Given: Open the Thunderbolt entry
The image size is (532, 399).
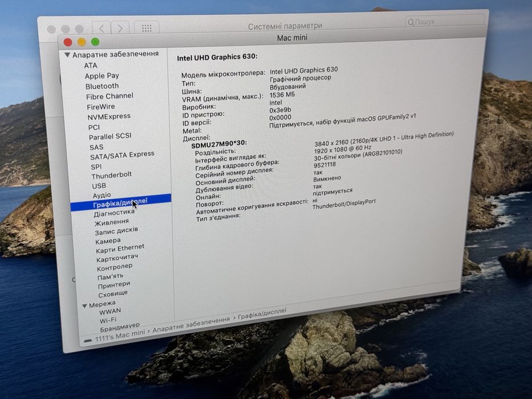Looking at the screenshot, I should pyautogui.click(x=112, y=175).
